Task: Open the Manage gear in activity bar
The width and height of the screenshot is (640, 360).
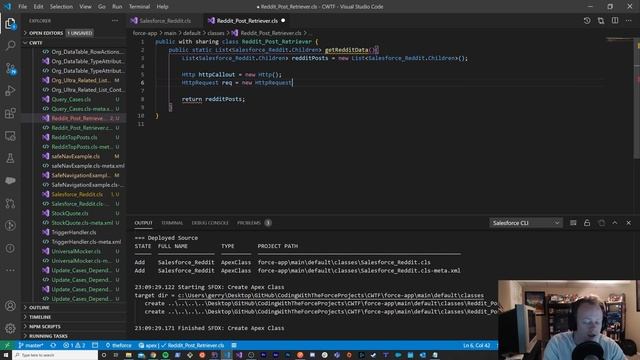Action: [10, 328]
